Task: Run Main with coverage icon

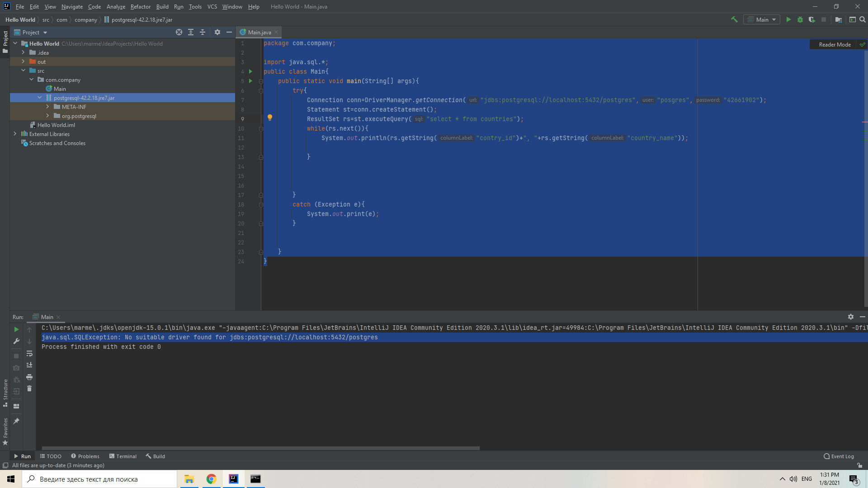Action: [812, 19]
